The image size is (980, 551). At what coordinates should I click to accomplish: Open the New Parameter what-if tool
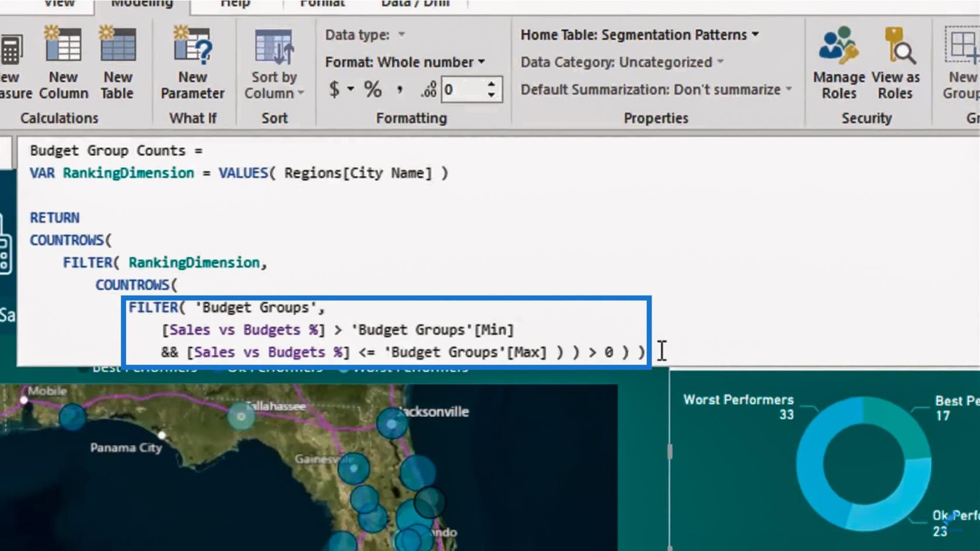192,63
